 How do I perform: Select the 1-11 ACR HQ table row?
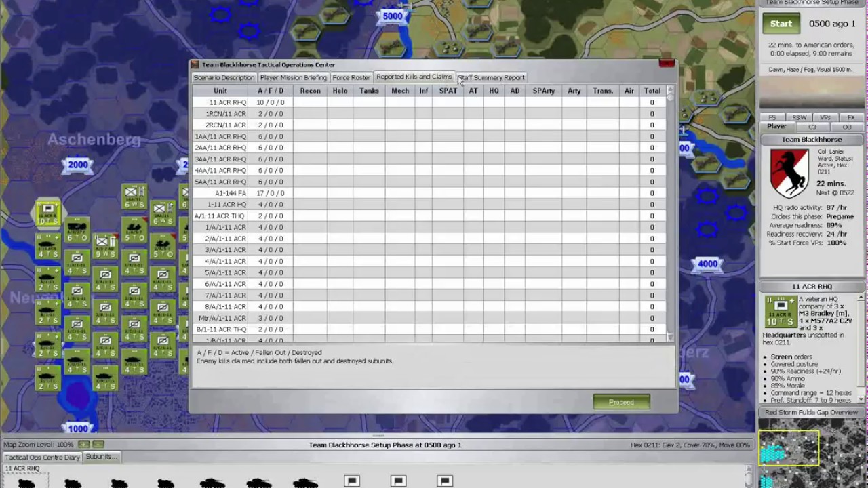[429, 205]
